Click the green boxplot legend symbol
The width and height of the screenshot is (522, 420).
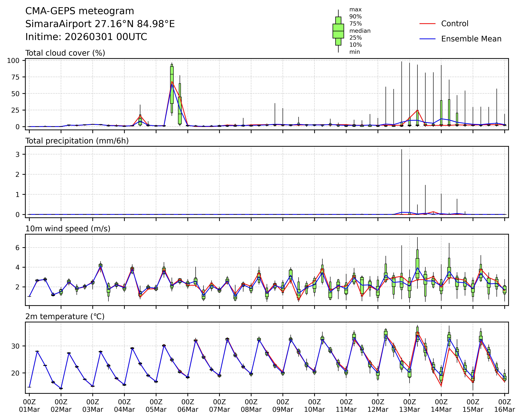(x=338, y=31)
